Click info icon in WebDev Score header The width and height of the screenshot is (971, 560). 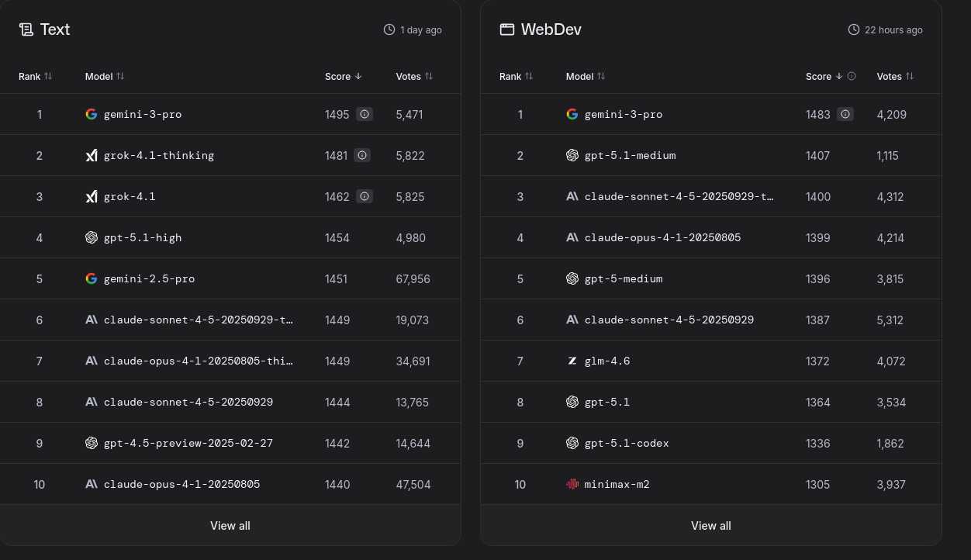tap(852, 76)
